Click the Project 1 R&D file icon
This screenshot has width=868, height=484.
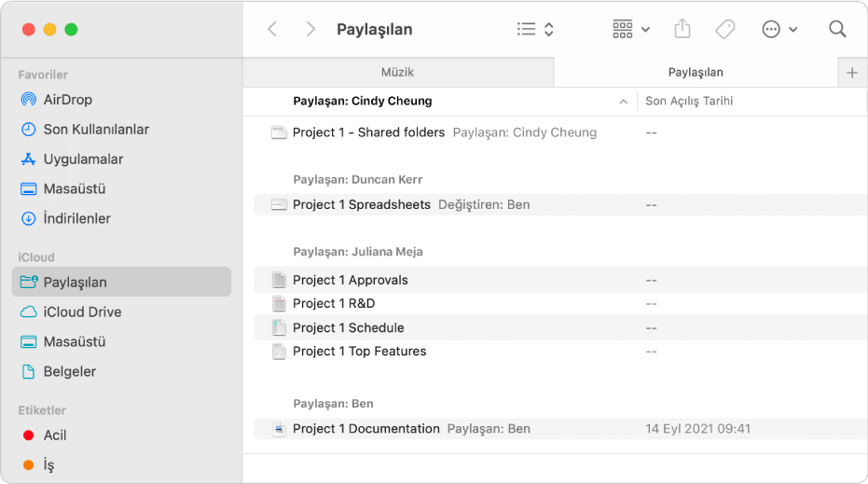coord(279,303)
